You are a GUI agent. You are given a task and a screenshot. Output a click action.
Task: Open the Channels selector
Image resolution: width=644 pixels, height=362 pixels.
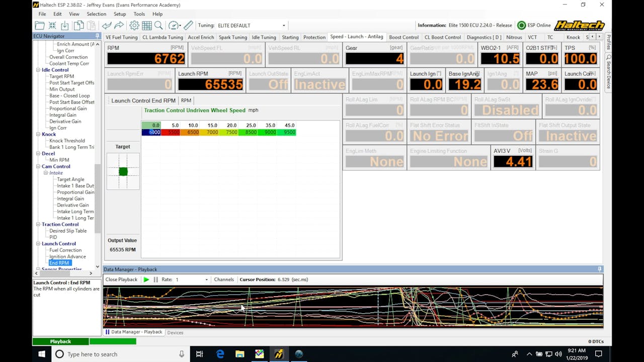tap(223, 280)
